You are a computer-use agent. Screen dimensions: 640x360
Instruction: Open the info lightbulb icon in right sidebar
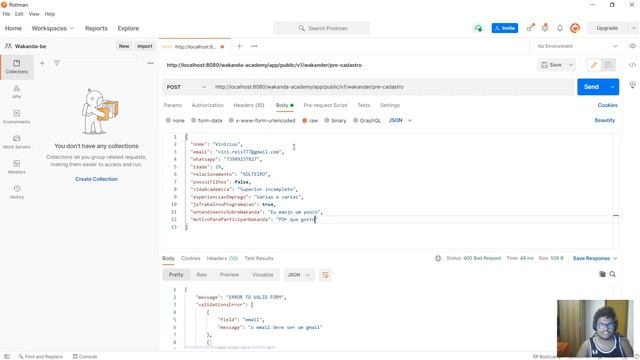(x=632, y=85)
